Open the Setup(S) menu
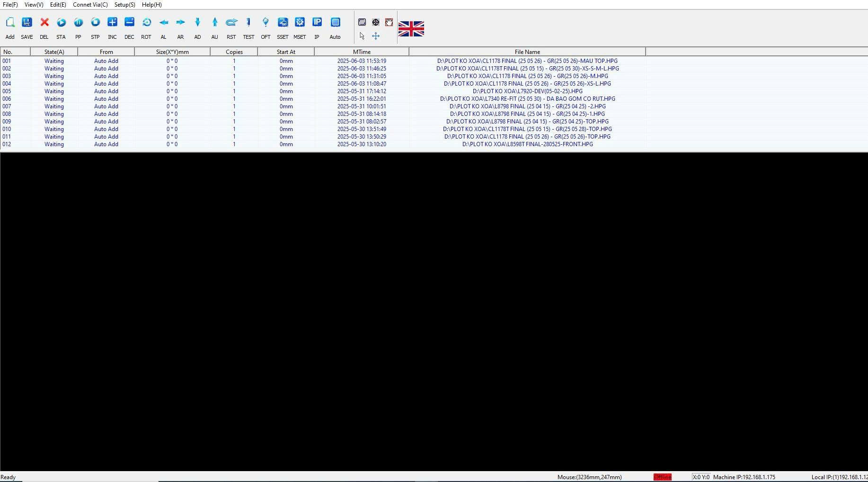The height and width of the screenshot is (482, 868). [x=124, y=5]
